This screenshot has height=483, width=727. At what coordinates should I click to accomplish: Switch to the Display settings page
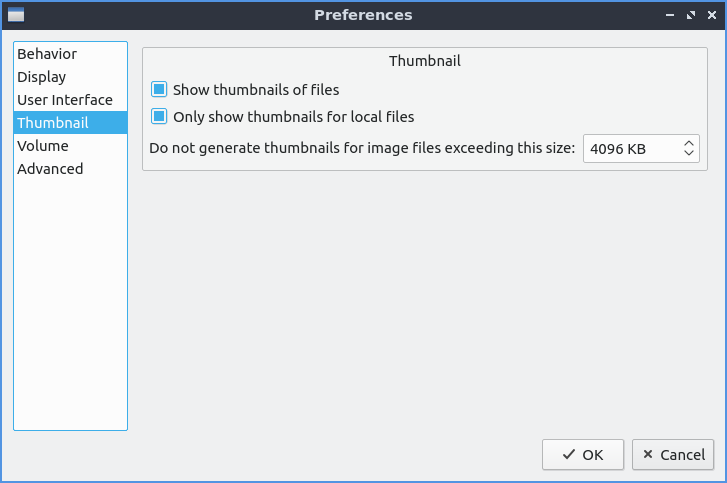(42, 77)
